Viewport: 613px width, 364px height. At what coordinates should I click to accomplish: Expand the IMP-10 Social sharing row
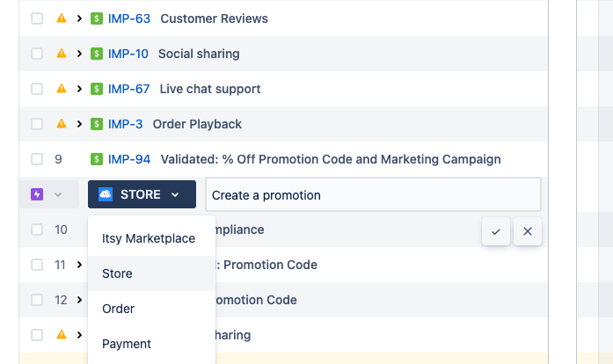tap(79, 54)
